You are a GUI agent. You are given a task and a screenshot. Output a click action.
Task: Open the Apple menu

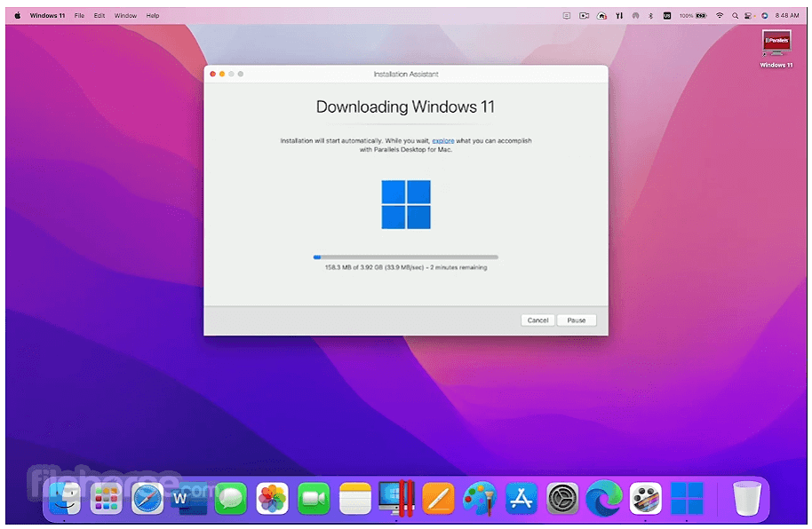(17, 15)
